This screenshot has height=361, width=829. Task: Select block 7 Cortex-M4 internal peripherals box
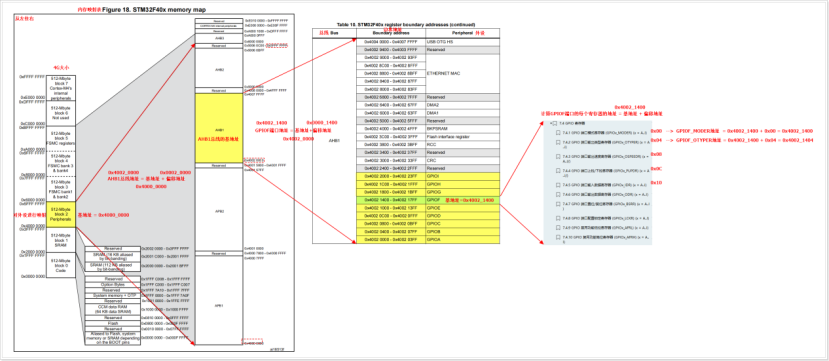point(61,87)
